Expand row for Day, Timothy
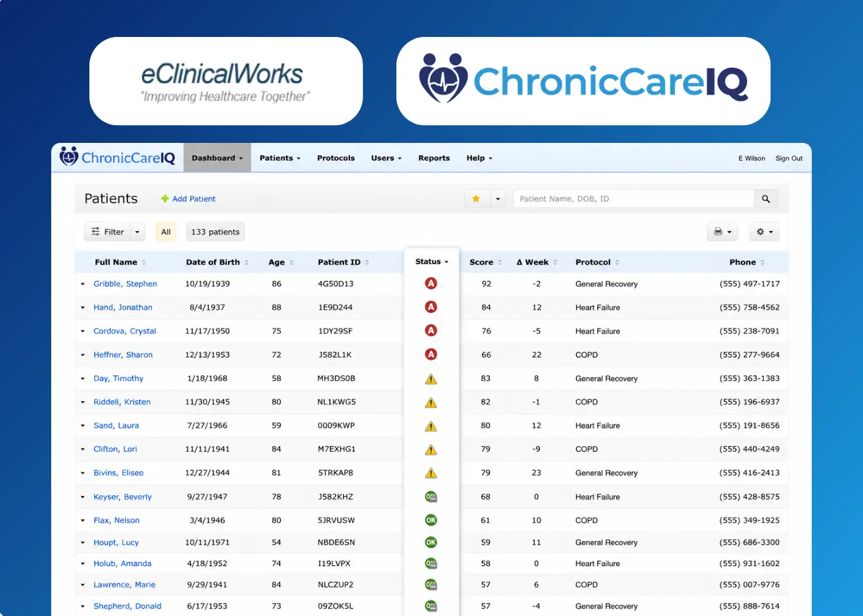 pyautogui.click(x=83, y=379)
